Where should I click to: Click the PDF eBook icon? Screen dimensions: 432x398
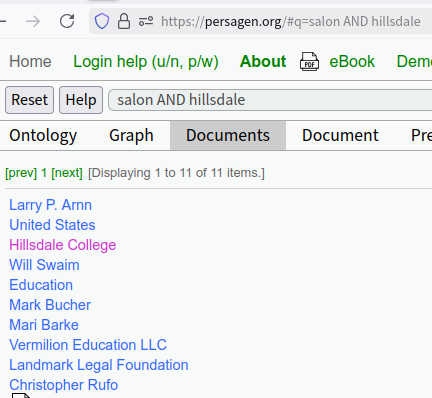pyautogui.click(x=309, y=61)
